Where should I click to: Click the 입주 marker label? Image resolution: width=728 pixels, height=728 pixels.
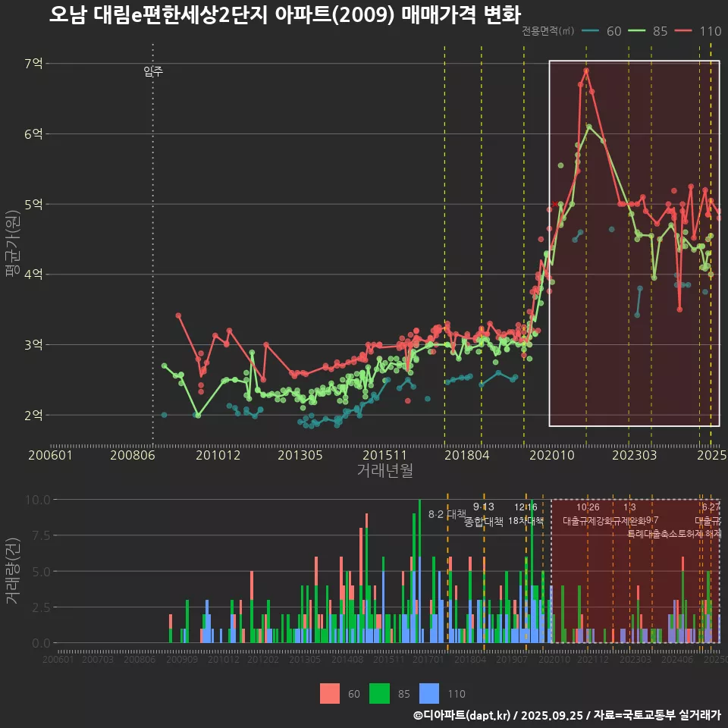[x=153, y=72]
